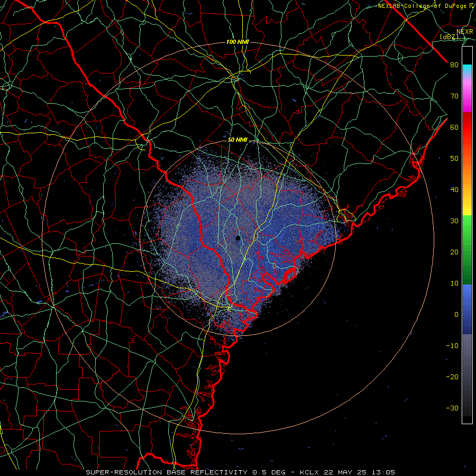Click the 60 value on the color scale
The height and width of the screenshot is (476, 476).
[454, 127]
